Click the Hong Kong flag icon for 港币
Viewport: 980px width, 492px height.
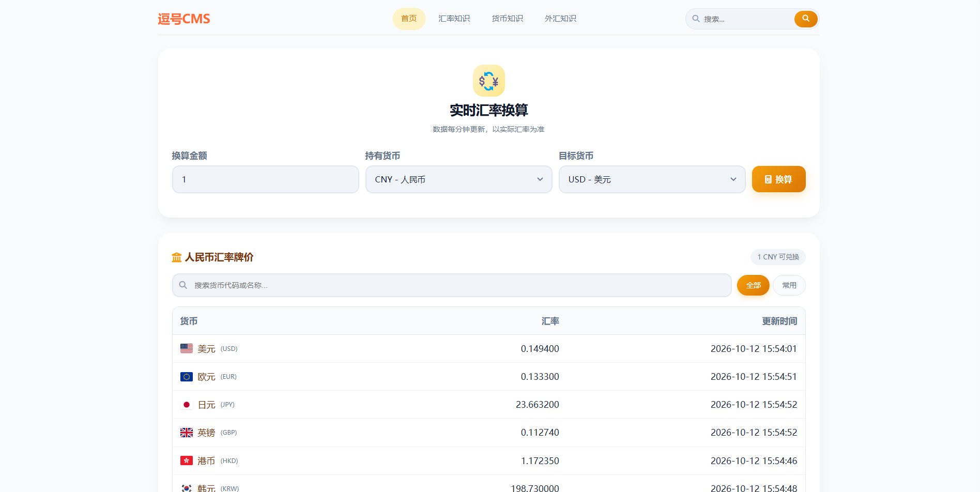point(187,460)
